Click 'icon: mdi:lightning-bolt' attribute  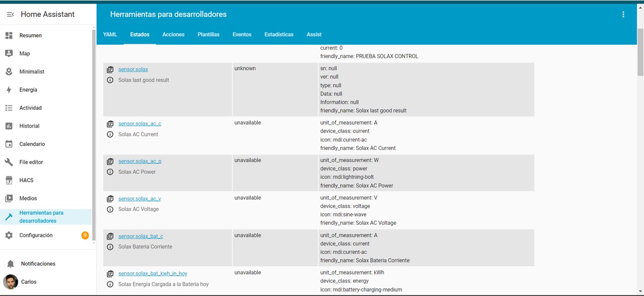347,177
